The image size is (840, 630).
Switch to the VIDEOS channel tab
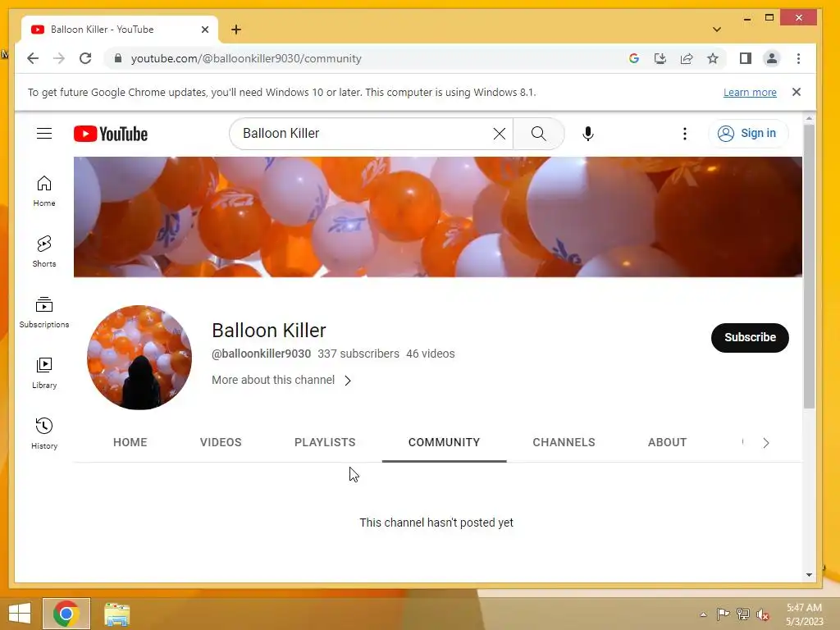(221, 442)
